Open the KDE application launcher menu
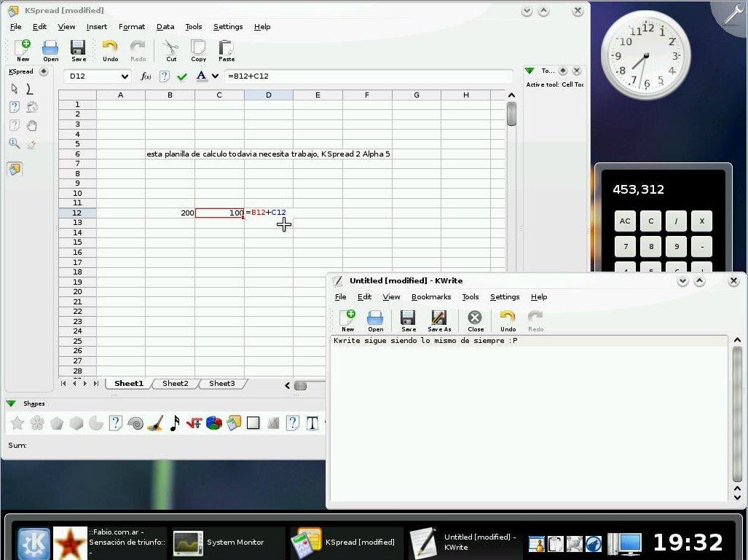The width and height of the screenshot is (748, 560). tap(34, 543)
